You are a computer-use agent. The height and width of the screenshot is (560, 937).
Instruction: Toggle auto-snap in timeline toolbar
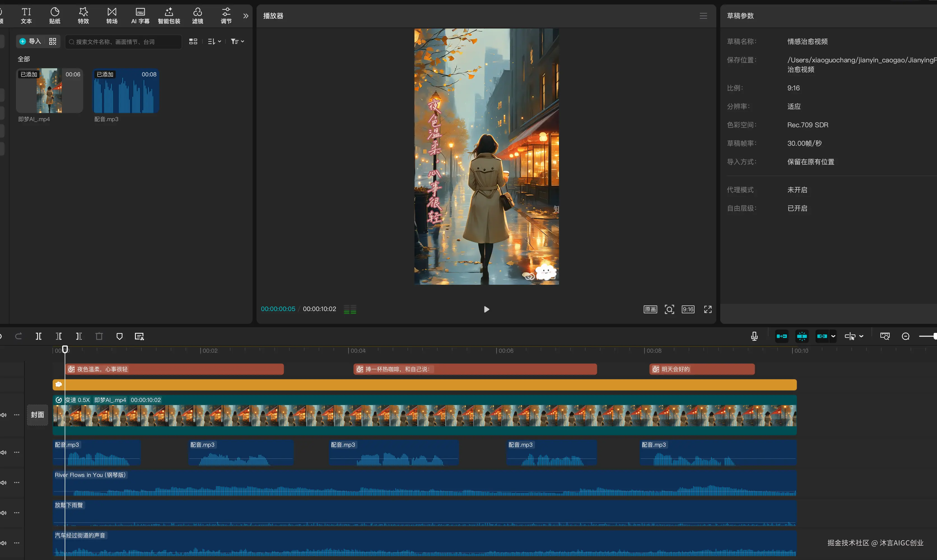click(x=802, y=336)
